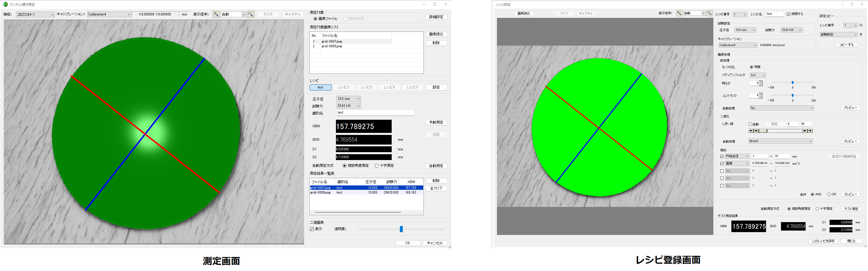This screenshot has height=271, width=868.
Task: Click the コピーする button
Action: (x=847, y=45)
